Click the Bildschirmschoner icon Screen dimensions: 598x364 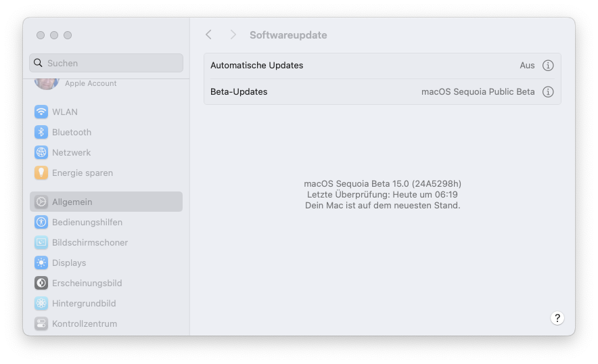pyautogui.click(x=41, y=243)
